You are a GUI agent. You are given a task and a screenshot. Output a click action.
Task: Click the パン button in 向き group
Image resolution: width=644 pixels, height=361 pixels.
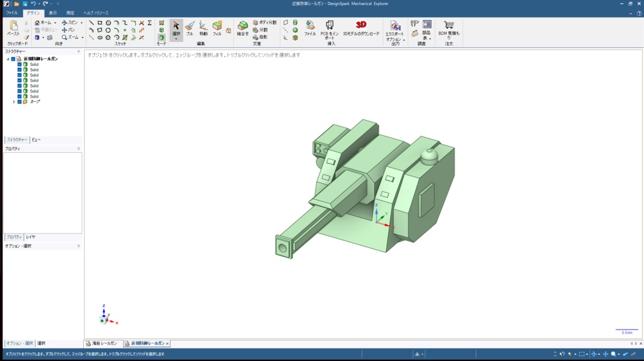click(x=69, y=30)
